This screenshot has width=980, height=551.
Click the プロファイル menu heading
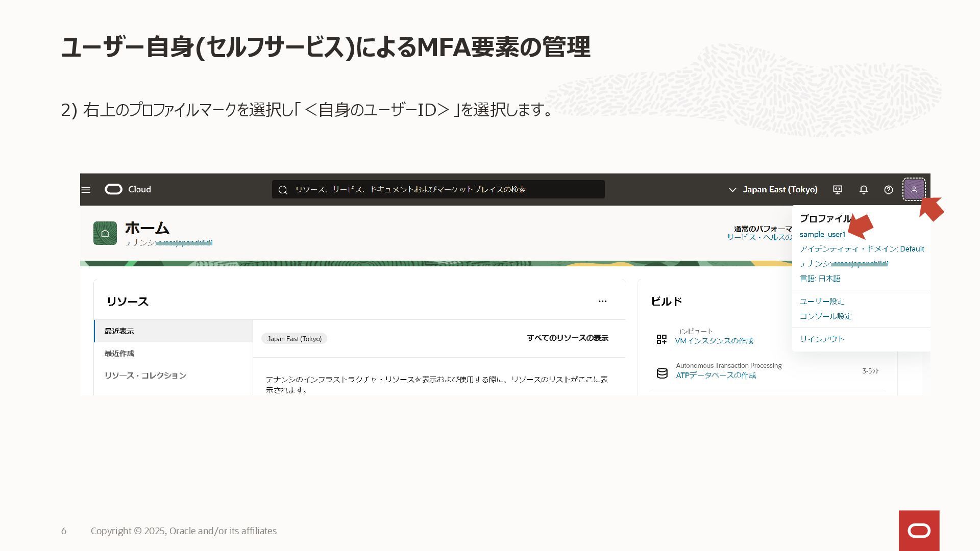pyautogui.click(x=825, y=219)
